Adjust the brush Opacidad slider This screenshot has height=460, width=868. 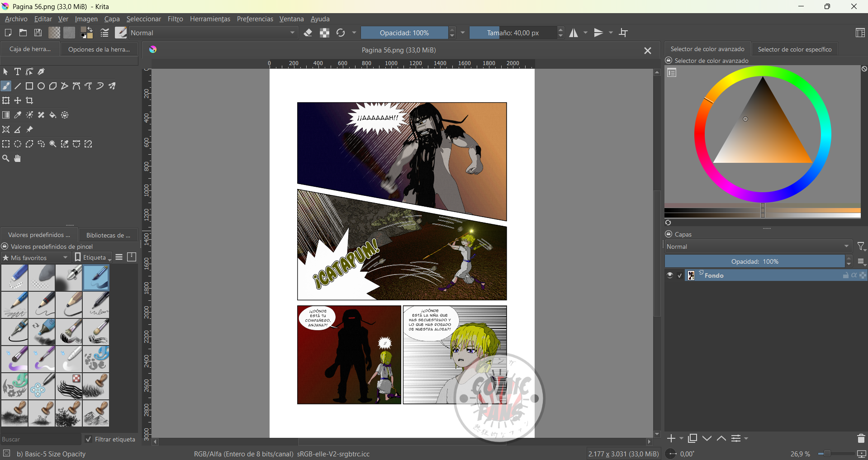coord(404,33)
